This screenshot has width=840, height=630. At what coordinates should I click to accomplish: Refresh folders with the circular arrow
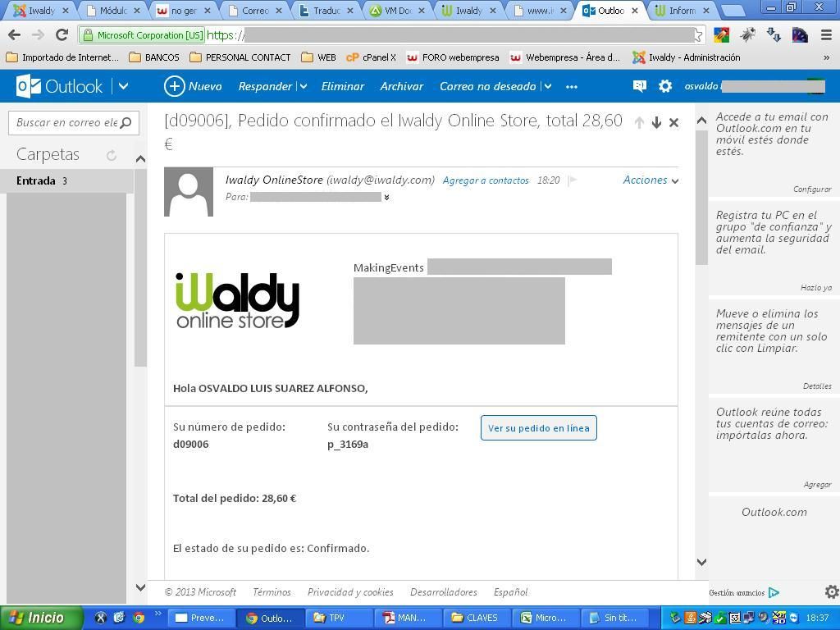coord(112,155)
